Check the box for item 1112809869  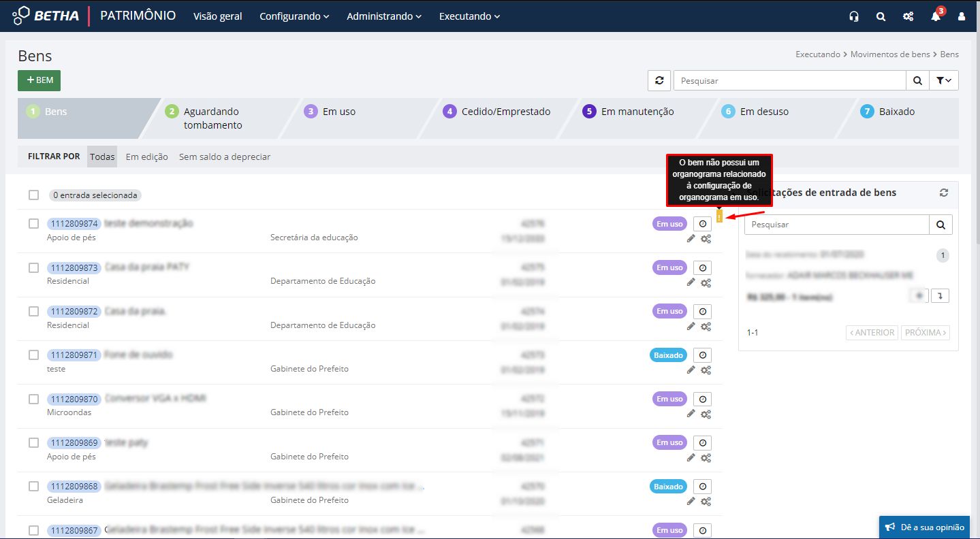click(34, 442)
